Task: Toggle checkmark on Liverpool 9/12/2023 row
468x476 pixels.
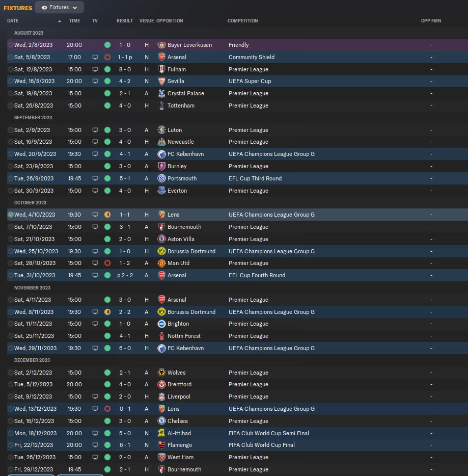Action: 11,396
